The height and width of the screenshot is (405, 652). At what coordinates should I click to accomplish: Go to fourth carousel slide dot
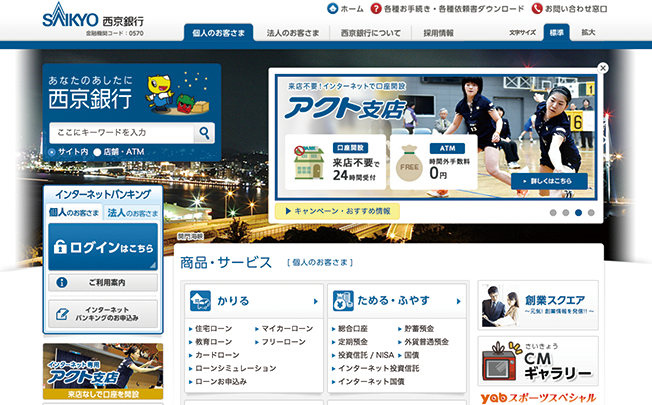(591, 212)
